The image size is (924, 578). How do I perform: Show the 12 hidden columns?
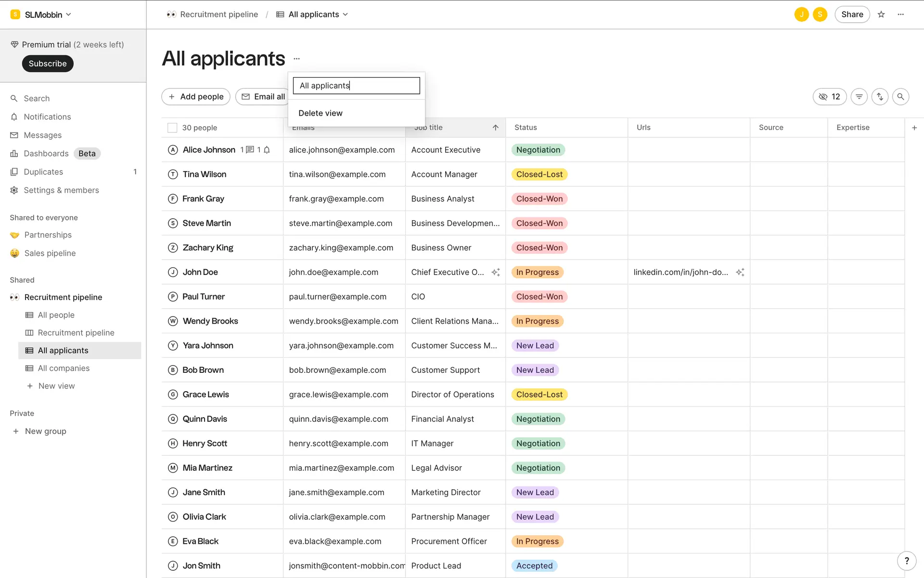point(829,97)
